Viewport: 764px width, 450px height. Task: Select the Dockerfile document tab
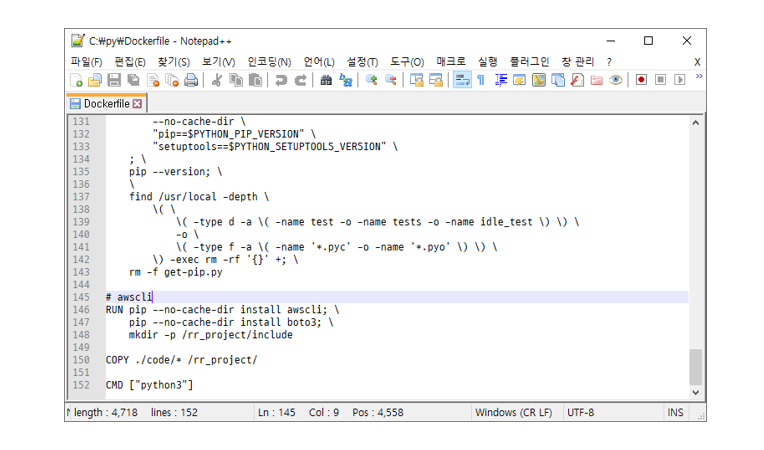click(x=106, y=104)
